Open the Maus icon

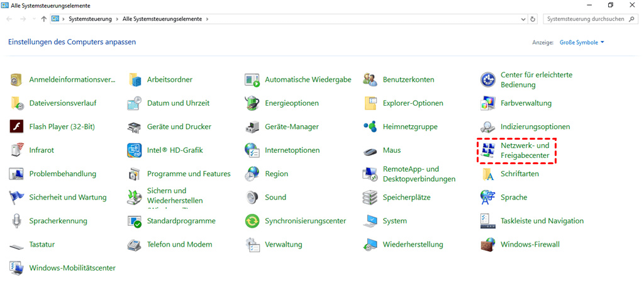pos(370,150)
